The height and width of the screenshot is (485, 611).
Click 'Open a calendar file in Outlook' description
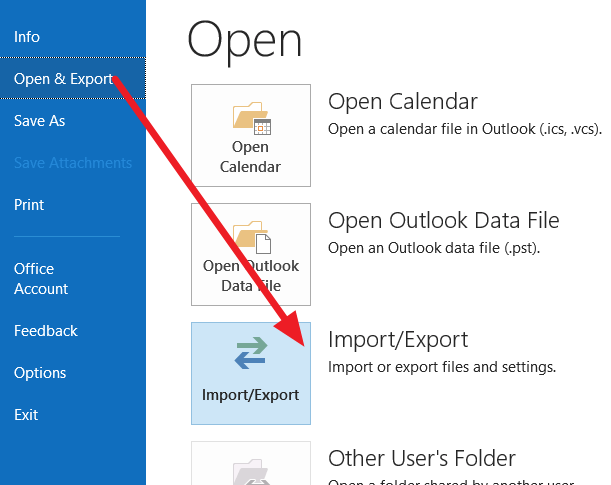pyautogui.click(x=465, y=129)
